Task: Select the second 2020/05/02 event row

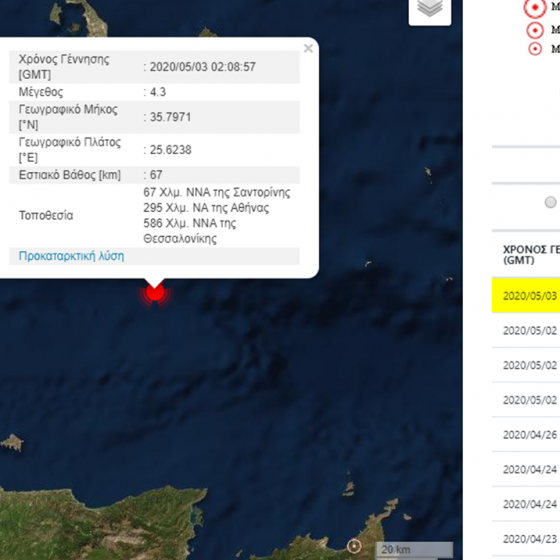Action: pyautogui.click(x=526, y=365)
